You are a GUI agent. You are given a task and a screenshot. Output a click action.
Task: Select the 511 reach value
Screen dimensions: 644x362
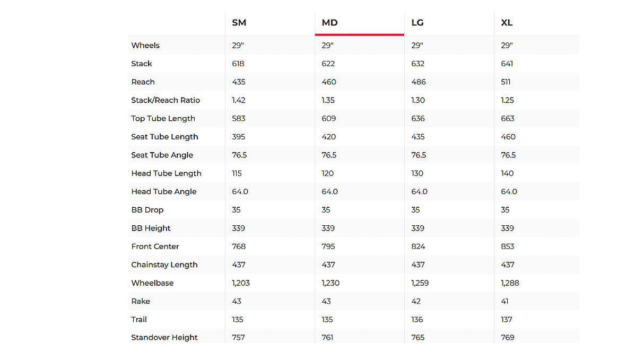[x=507, y=82]
